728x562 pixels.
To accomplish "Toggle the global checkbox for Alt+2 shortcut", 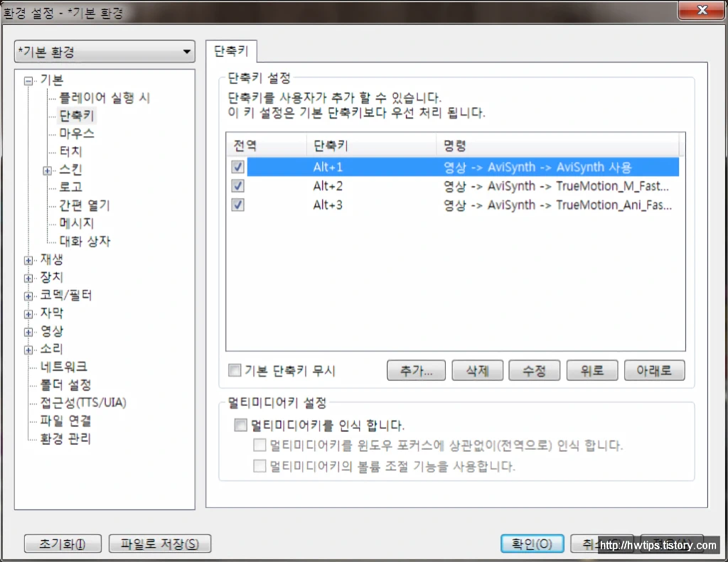I will click(237, 185).
